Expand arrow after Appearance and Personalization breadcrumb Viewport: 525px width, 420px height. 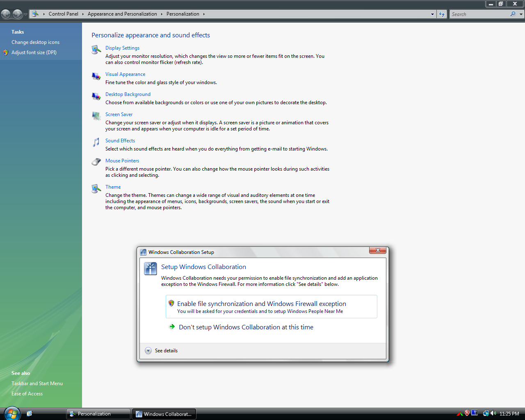point(162,14)
